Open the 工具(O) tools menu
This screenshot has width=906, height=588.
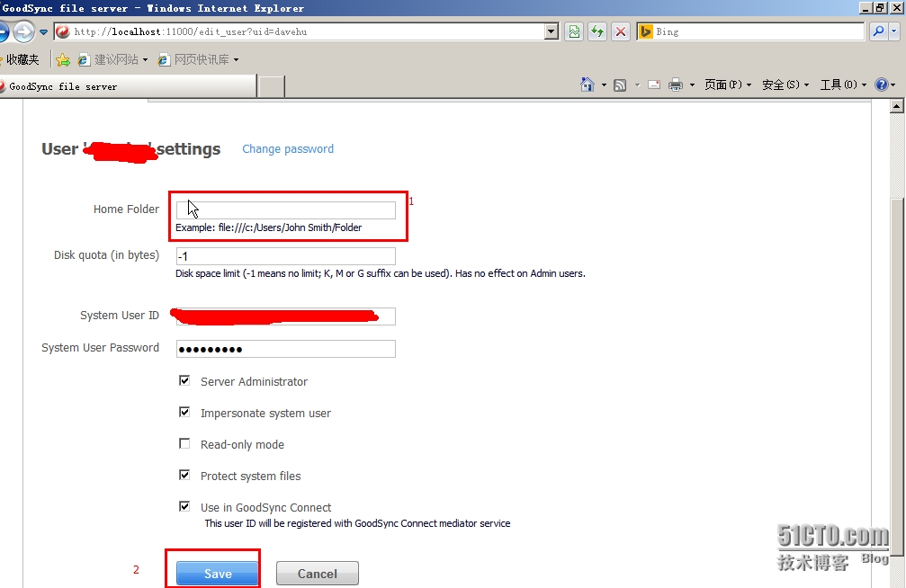tap(844, 85)
